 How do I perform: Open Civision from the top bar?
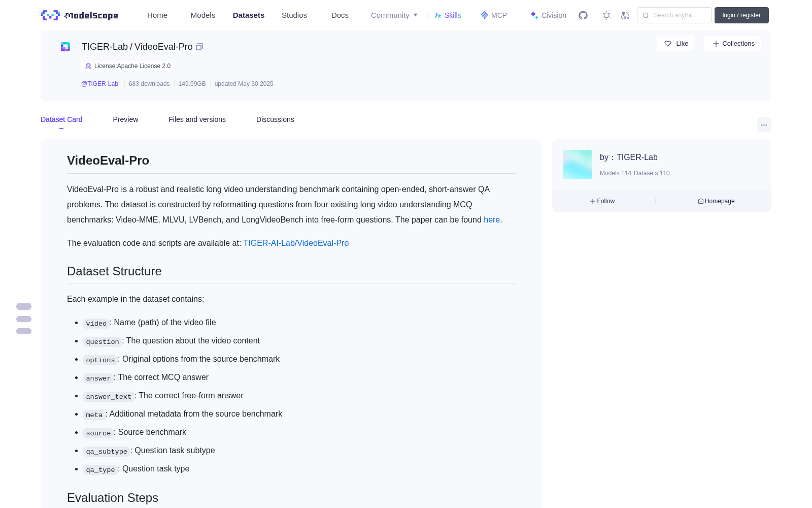click(548, 15)
